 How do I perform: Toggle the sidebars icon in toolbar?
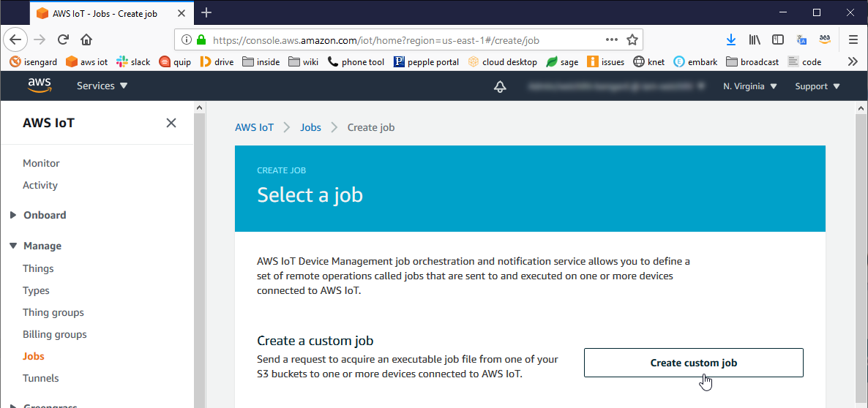point(778,39)
